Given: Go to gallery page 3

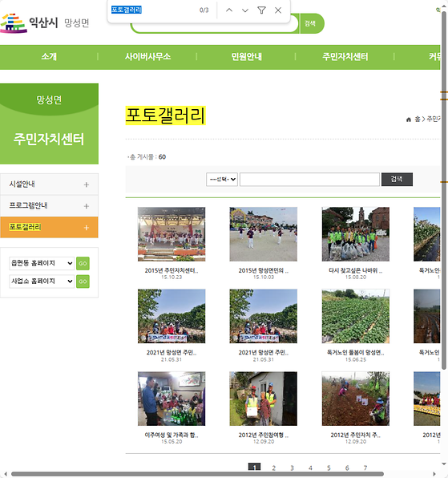Looking at the screenshot, I should [x=292, y=468].
